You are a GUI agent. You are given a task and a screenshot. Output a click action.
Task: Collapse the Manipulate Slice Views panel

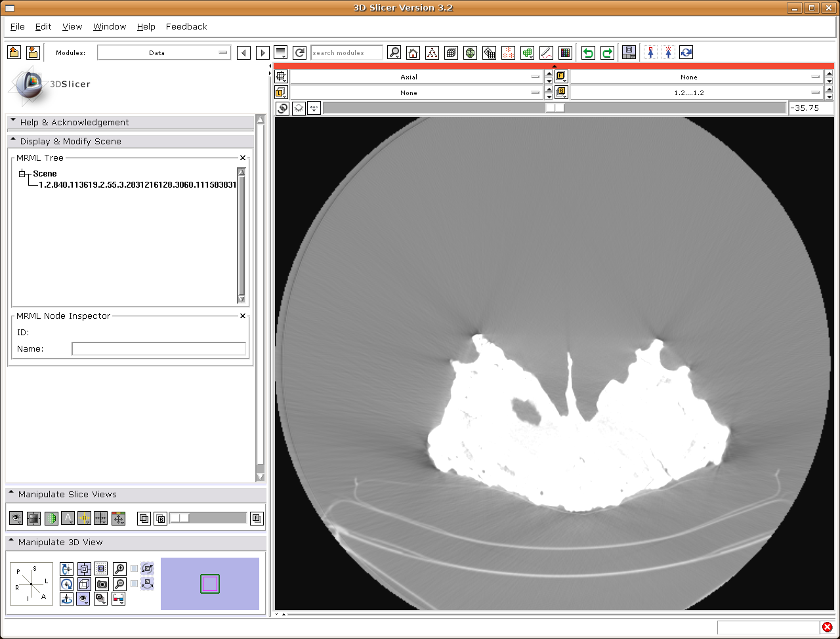pos(135,494)
